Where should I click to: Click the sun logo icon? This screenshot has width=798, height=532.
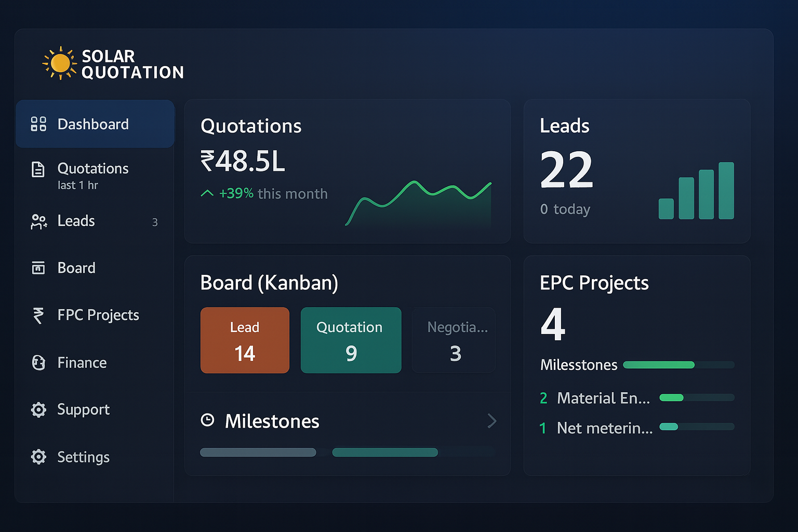coord(60,63)
